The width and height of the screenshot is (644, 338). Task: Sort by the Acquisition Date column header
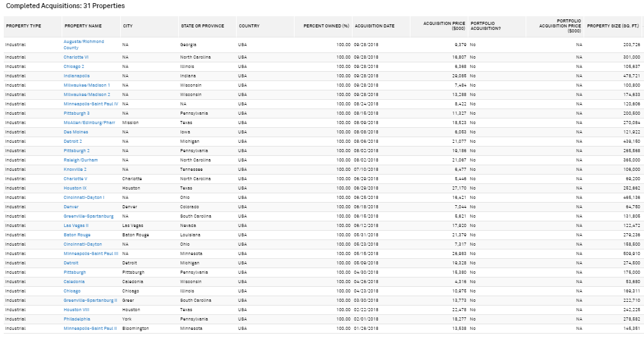pyautogui.click(x=374, y=26)
